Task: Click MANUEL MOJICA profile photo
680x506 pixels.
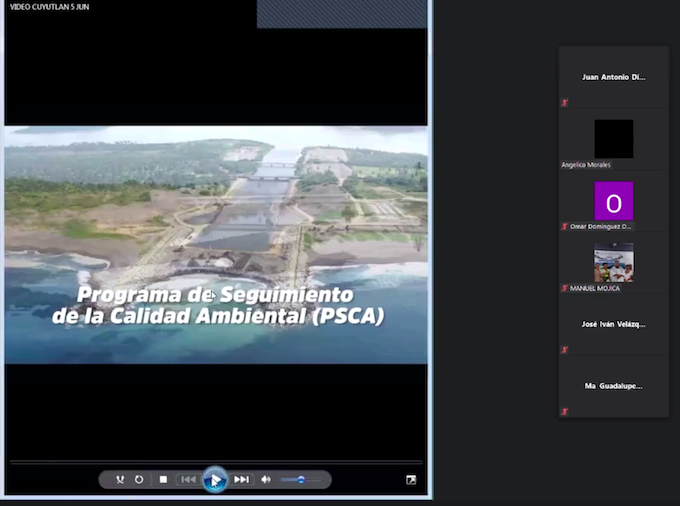Action: 613,263
